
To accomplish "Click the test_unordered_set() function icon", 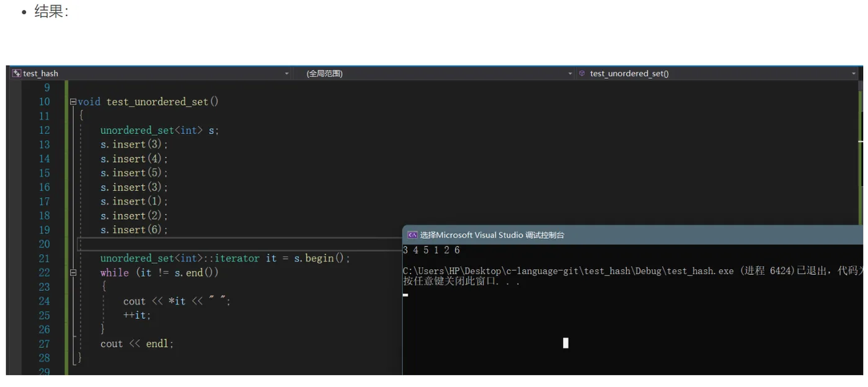I will (582, 73).
